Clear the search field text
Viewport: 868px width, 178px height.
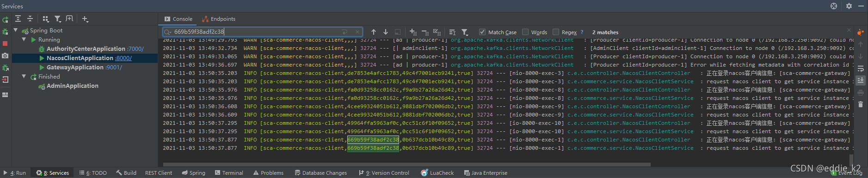(x=357, y=32)
